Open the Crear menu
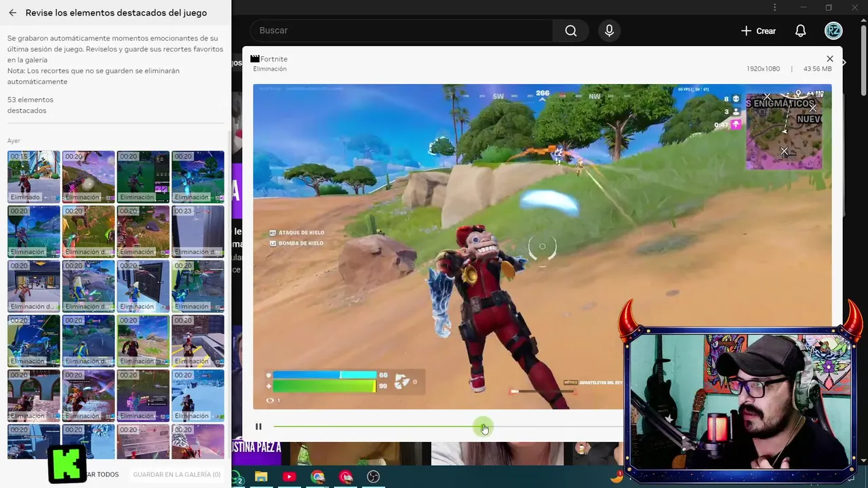The image size is (868, 488). (758, 30)
